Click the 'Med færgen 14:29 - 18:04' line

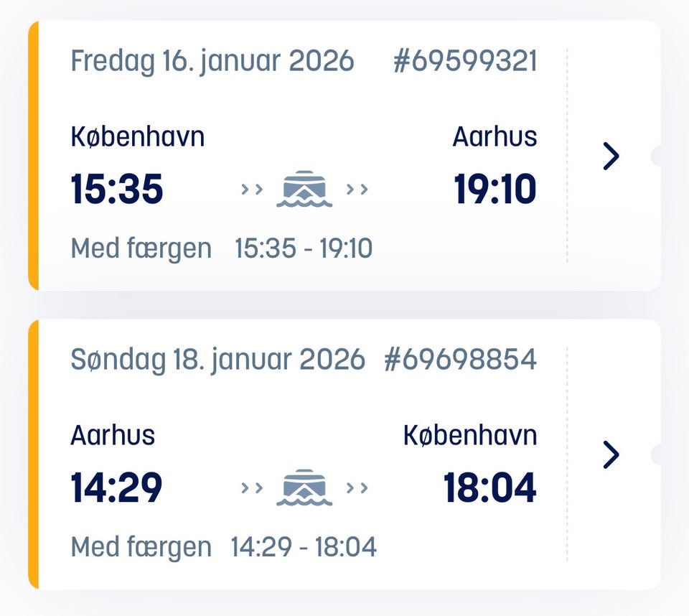point(223,548)
